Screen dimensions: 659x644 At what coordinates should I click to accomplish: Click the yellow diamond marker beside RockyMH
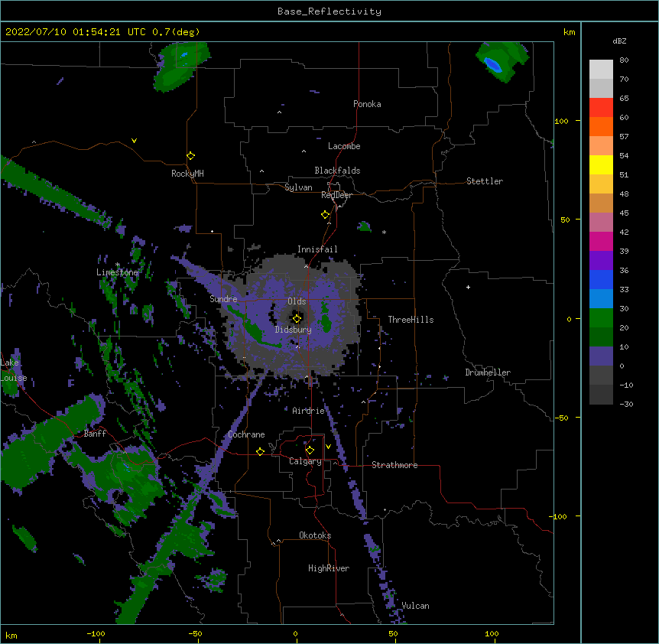pos(190,156)
